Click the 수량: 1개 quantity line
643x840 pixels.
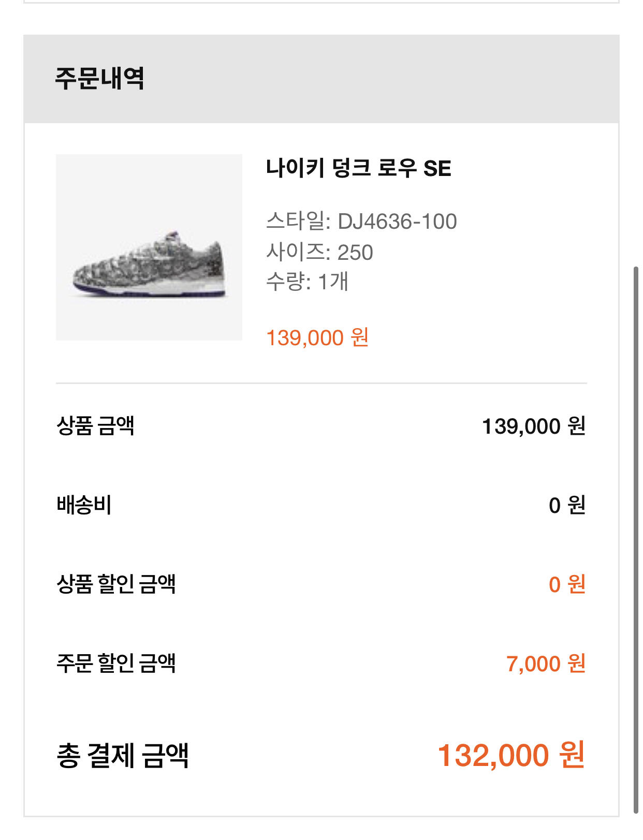307,282
